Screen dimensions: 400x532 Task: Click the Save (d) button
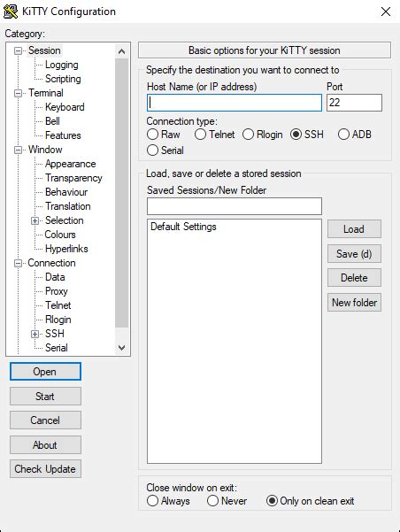354,254
